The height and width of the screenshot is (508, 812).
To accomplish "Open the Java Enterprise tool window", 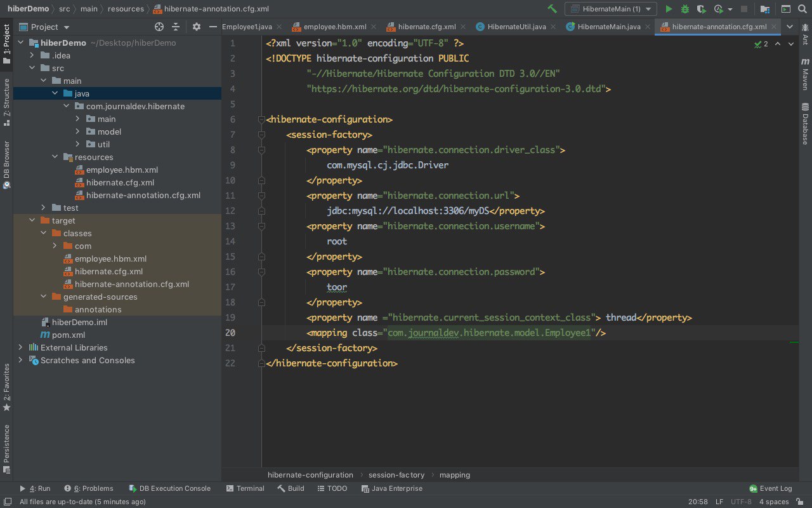I will coord(392,488).
